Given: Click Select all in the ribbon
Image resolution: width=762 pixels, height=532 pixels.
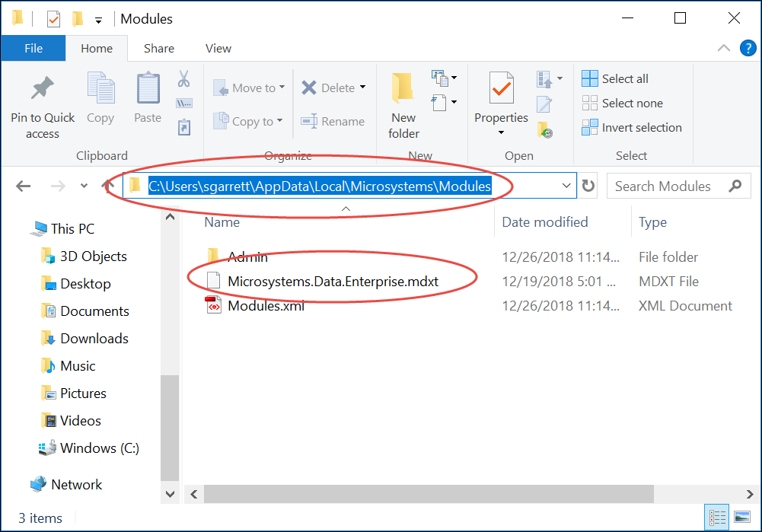Looking at the screenshot, I should (x=616, y=79).
